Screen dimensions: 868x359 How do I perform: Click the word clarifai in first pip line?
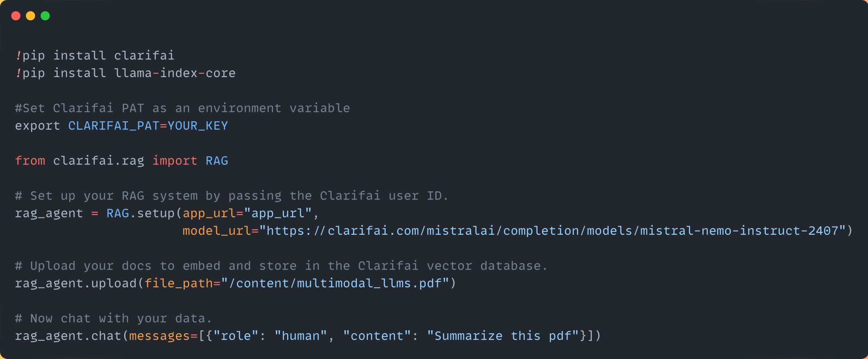pyautogui.click(x=144, y=56)
